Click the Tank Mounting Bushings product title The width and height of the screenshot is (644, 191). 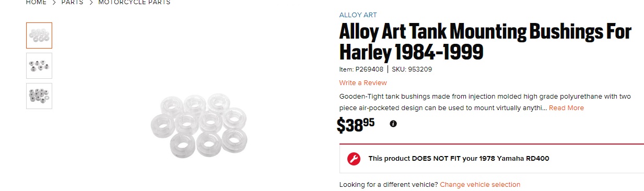click(x=485, y=42)
